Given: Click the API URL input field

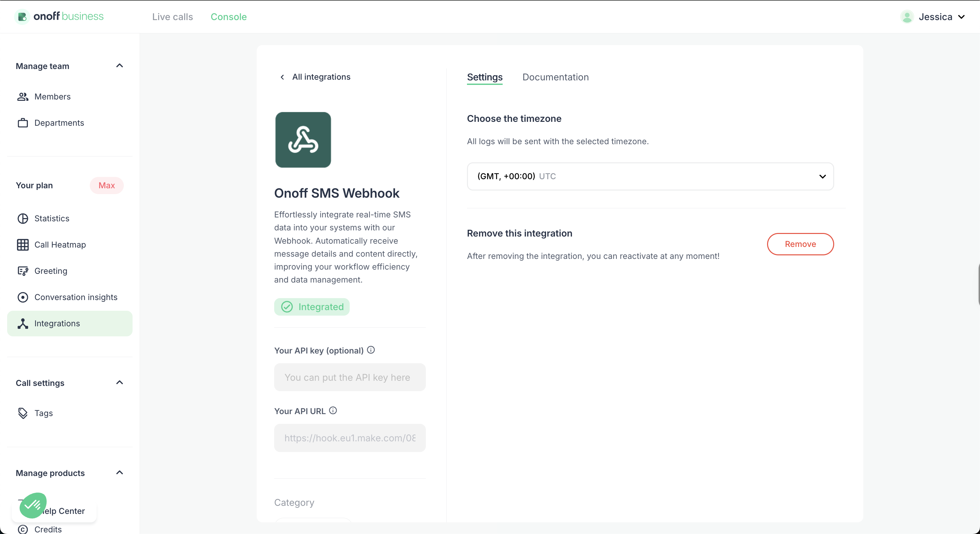Looking at the screenshot, I should coord(350,438).
